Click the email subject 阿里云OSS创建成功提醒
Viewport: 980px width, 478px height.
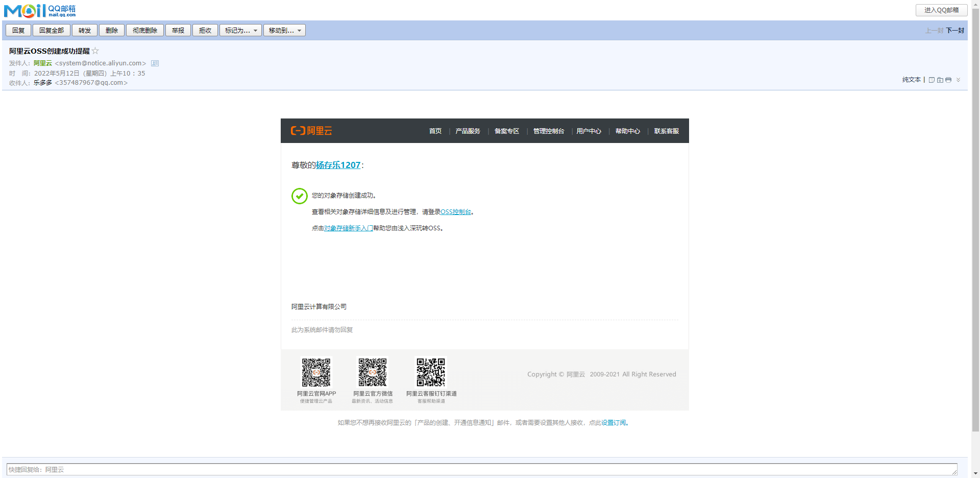tap(50, 51)
